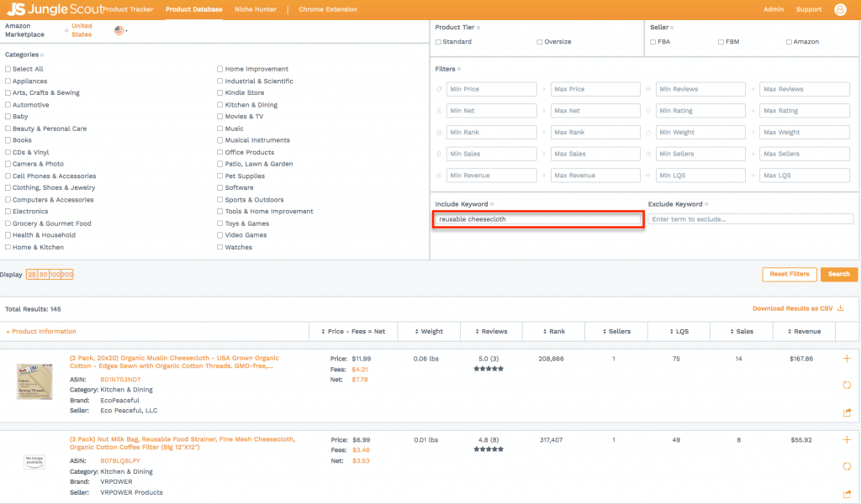The height and width of the screenshot is (504, 861).
Task: Click the price tag icon beside Min Price
Action: click(x=439, y=89)
